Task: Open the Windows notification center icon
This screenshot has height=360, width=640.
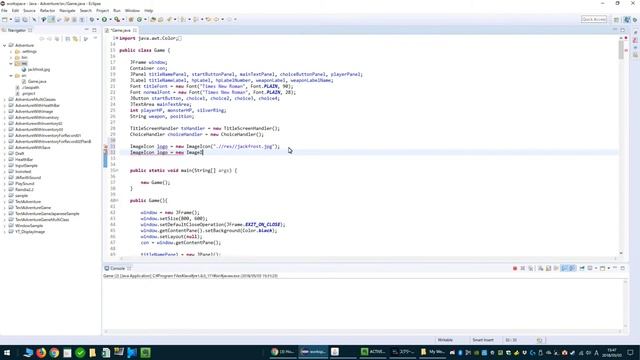Action: [630, 352]
